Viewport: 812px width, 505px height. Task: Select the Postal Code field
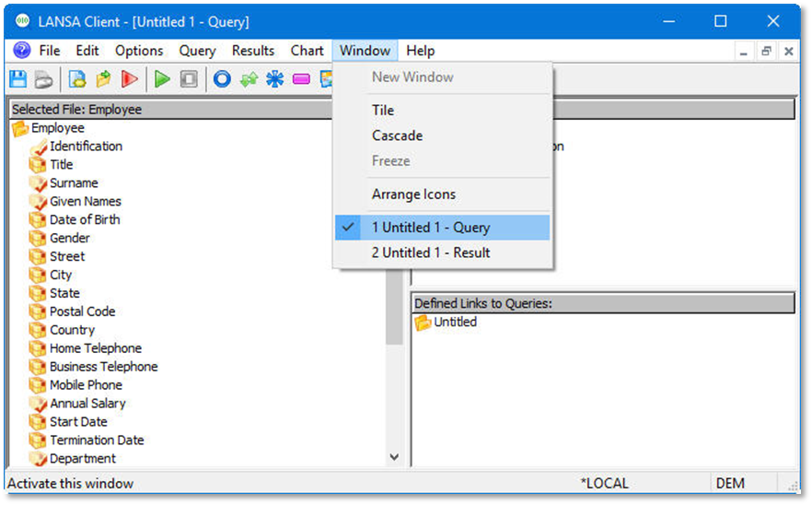coord(82,311)
